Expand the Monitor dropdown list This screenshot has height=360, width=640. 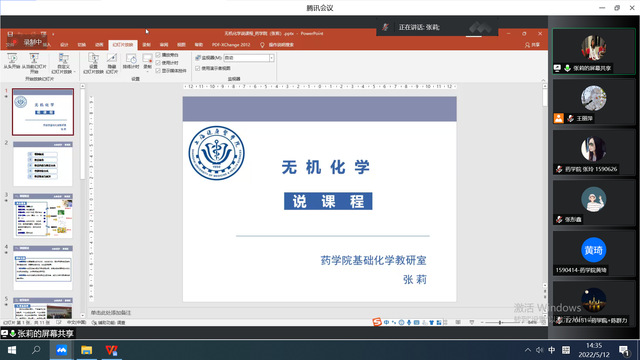(271, 58)
